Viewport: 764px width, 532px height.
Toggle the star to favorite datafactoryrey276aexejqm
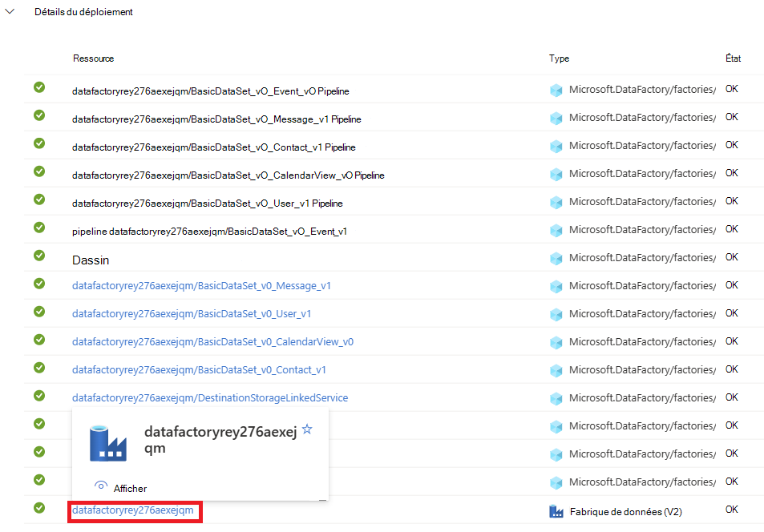coord(306,429)
